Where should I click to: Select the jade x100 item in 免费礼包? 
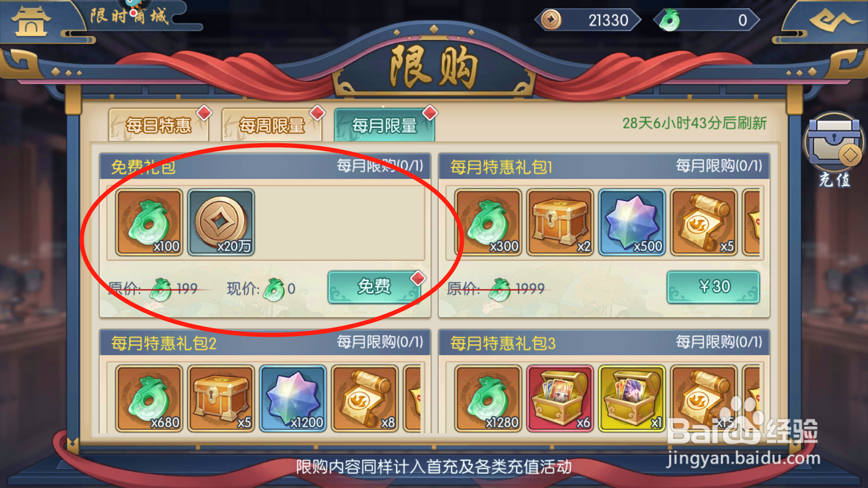tap(149, 222)
